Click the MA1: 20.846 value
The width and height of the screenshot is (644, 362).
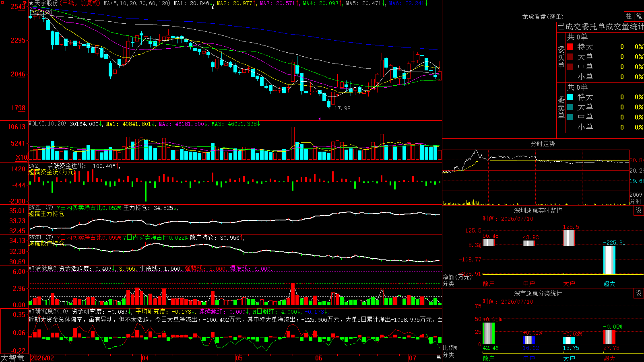(x=191, y=3)
